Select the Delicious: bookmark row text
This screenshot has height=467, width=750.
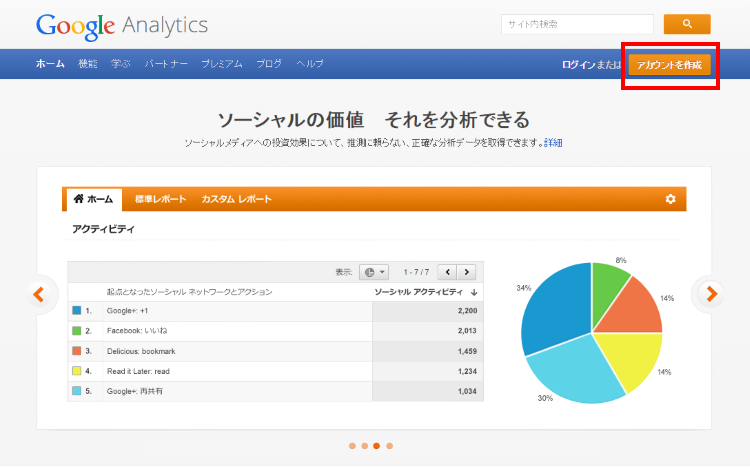(141, 351)
